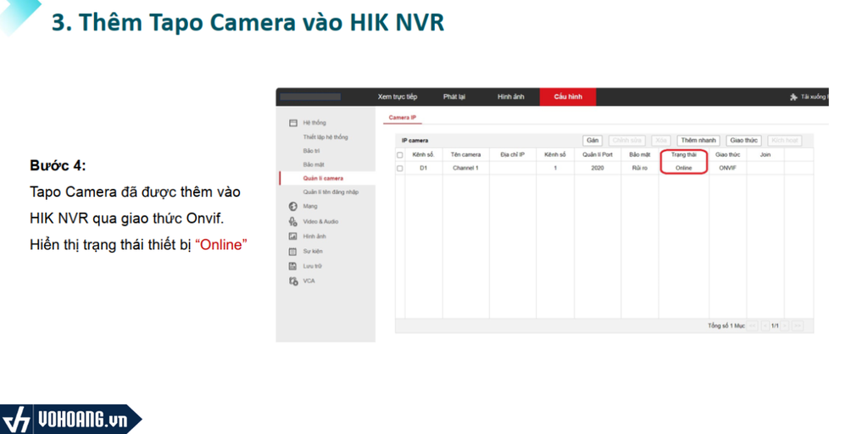Tick the select-all checkbox in table header
This screenshot has width=868, height=434.
tap(400, 155)
